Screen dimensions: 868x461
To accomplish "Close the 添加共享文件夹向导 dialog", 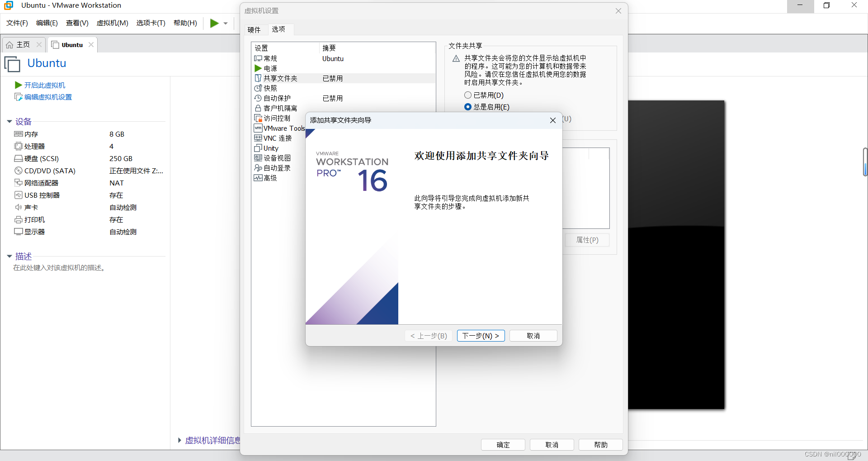I will (x=552, y=120).
